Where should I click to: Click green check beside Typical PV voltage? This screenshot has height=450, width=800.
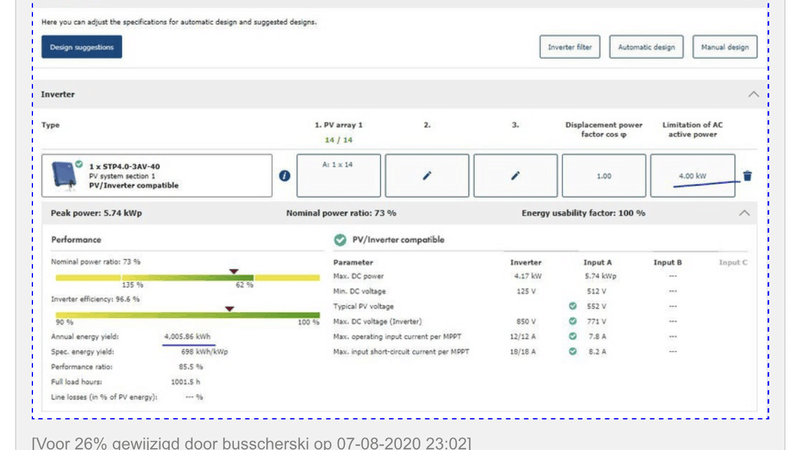572,305
